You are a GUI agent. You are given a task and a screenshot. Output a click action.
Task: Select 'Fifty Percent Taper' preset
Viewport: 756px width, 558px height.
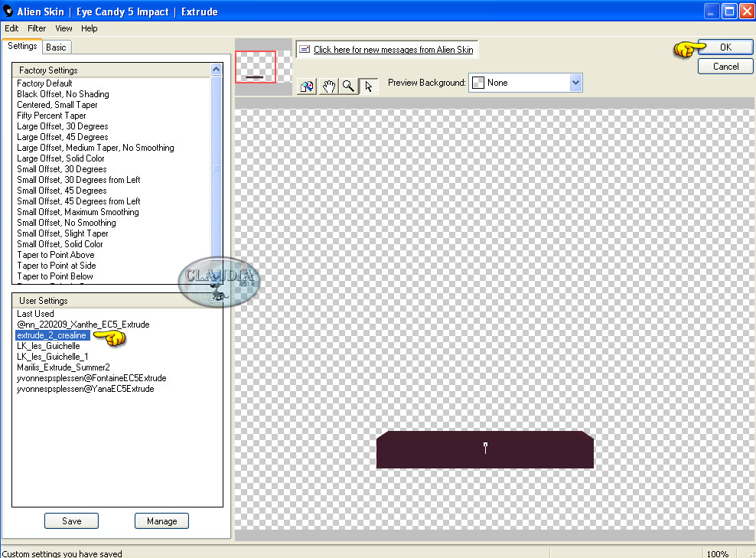coord(51,116)
